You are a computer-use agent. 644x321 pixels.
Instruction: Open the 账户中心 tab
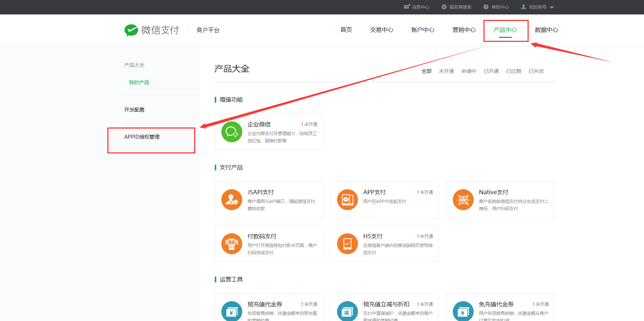(423, 30)
